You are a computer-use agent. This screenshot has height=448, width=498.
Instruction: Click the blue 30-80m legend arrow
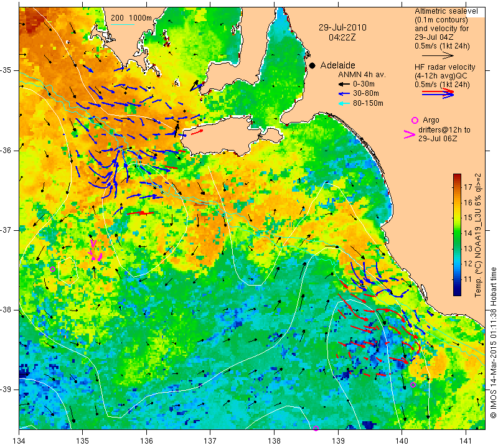pyautogui.click(x=344, y=94)
